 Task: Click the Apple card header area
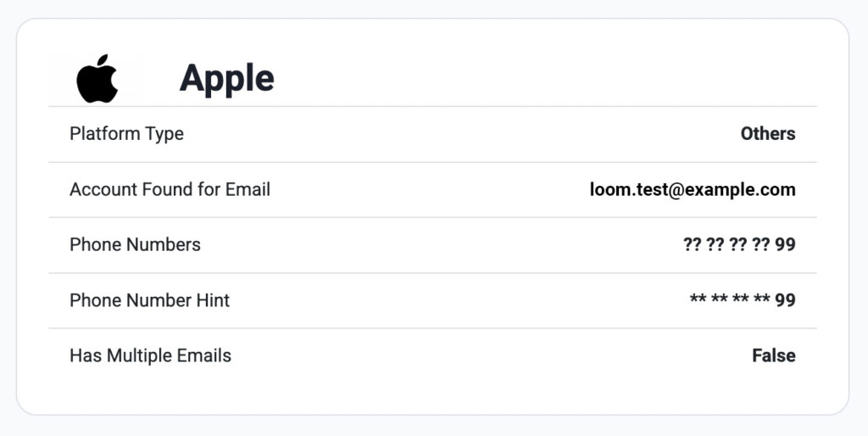tap(432, 78)
